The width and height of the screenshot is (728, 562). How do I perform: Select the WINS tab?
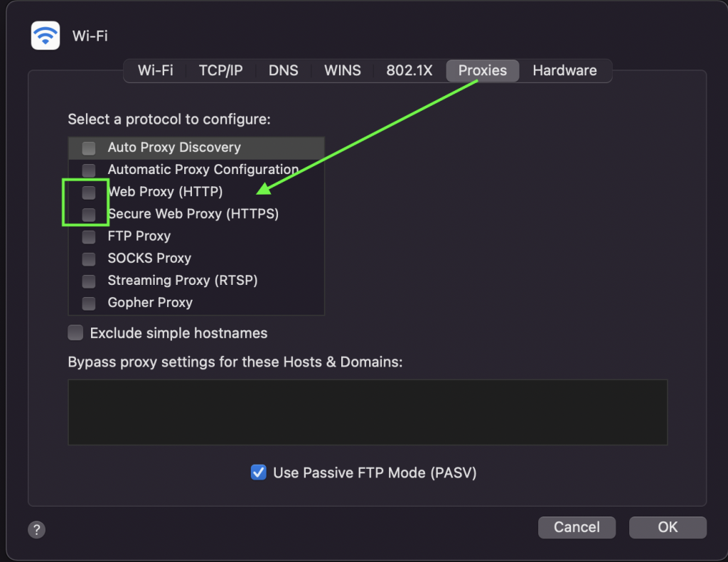point(343,70)
